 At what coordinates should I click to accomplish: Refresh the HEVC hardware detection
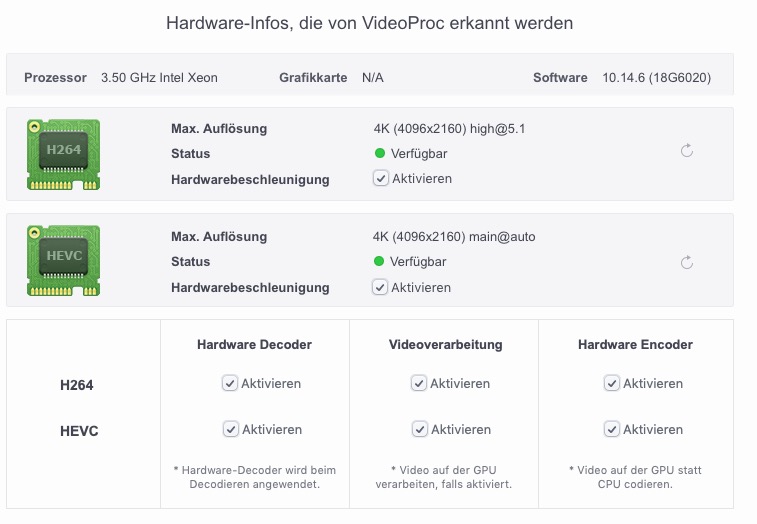687,262
